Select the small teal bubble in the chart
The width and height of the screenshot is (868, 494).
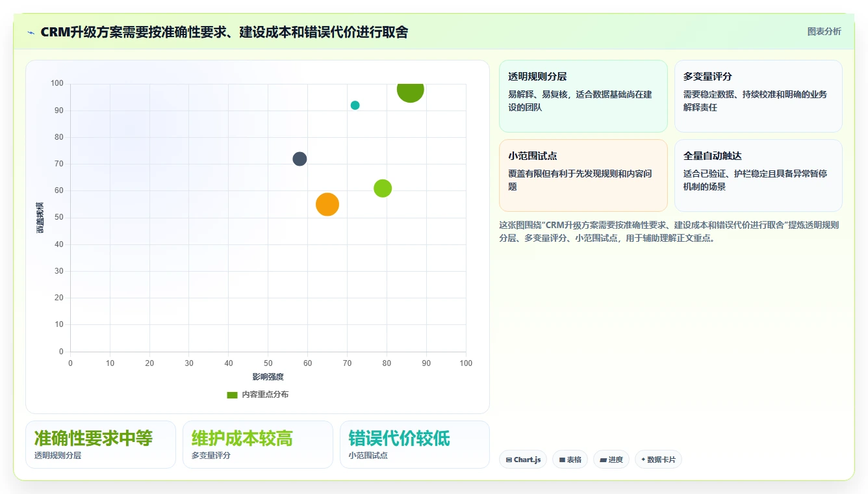pyautogui.click(x=355, y=105)
